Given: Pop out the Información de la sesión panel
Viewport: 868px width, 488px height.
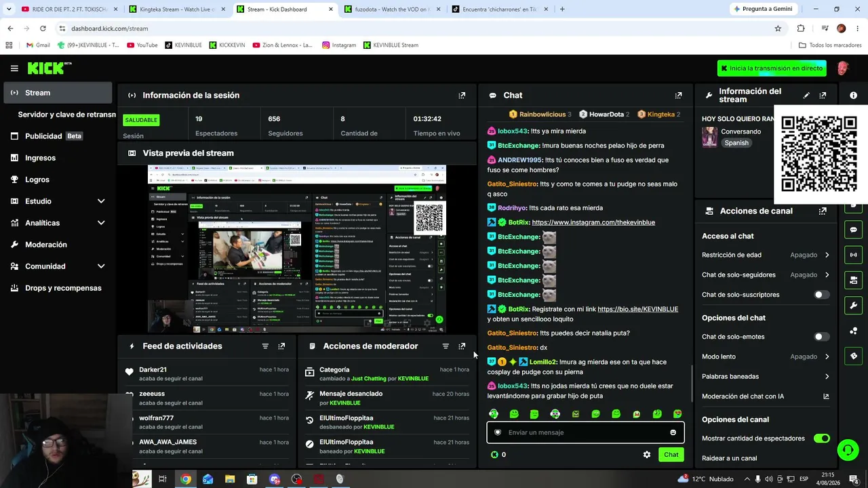Looking at the screenshot, I should point(462,96).
